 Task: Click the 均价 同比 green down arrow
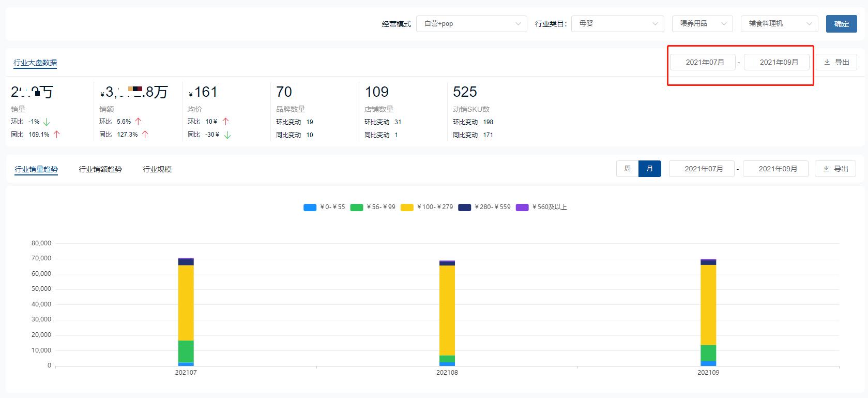227,135
